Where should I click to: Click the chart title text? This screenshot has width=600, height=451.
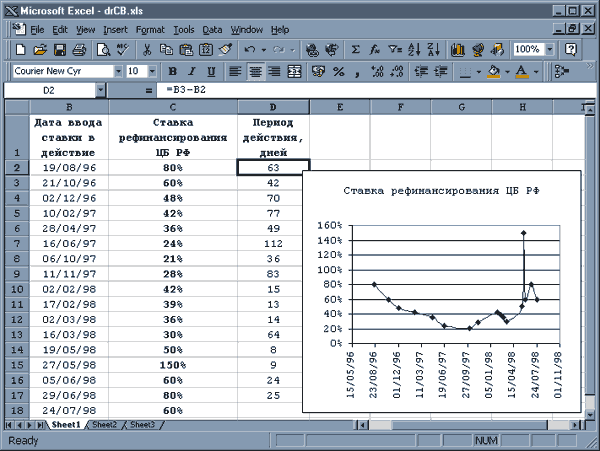[x=441, y=190]
